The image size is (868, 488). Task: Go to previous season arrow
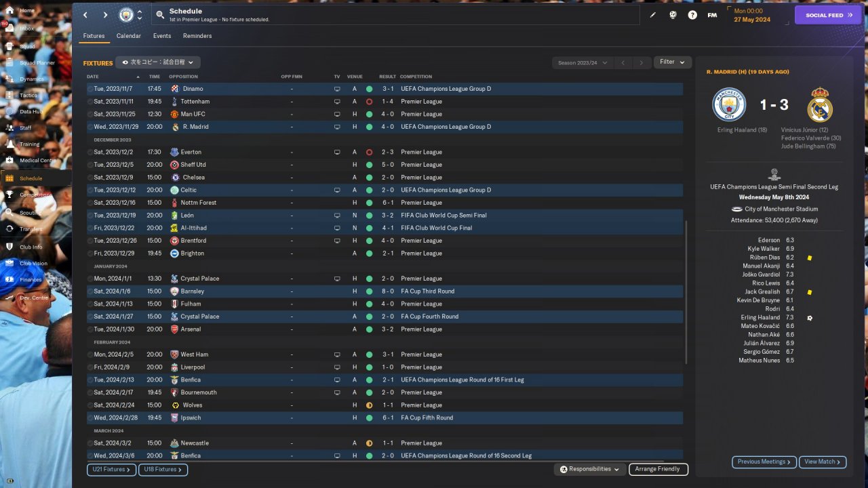click(x=623, y=62)
